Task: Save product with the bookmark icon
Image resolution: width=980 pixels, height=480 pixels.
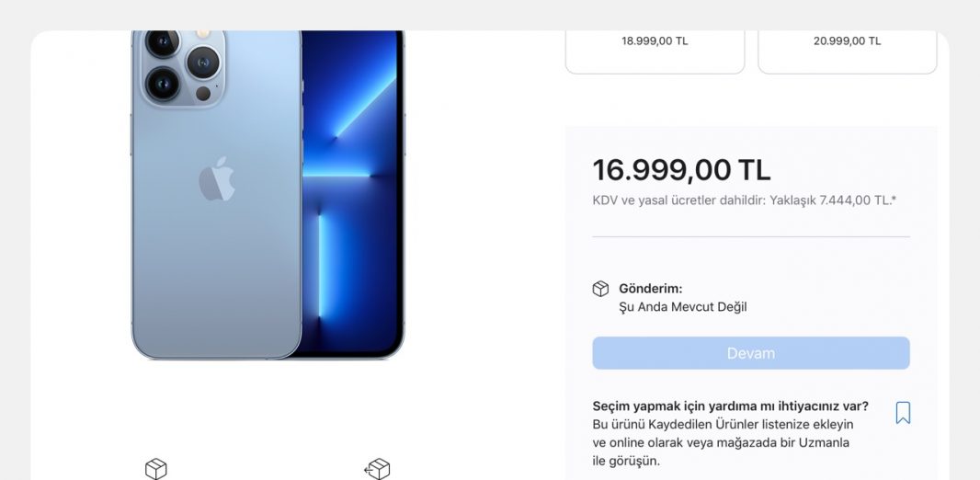Action: tap(903, 413)
